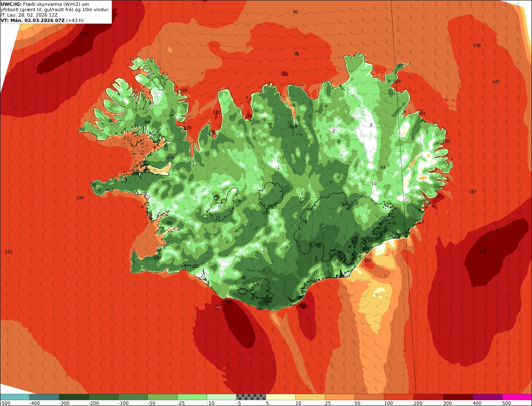The width and height of the screenshot is (532, 406).
Task: Click the map value '182' off the northeast coast
Action: pyautogui.click(x=421, y=113)
